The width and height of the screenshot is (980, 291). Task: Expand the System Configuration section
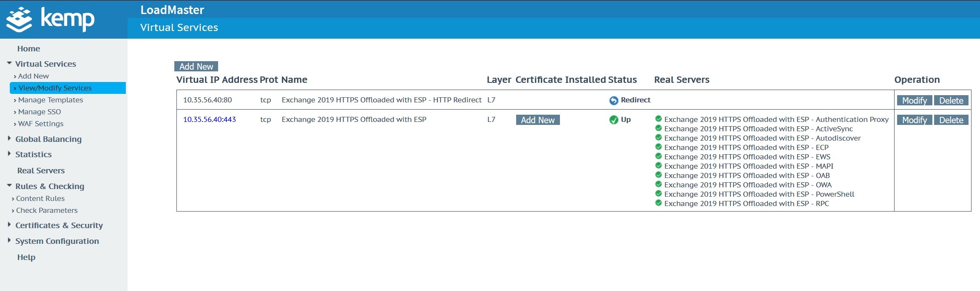pyautogui.click(x=9, y=240)
